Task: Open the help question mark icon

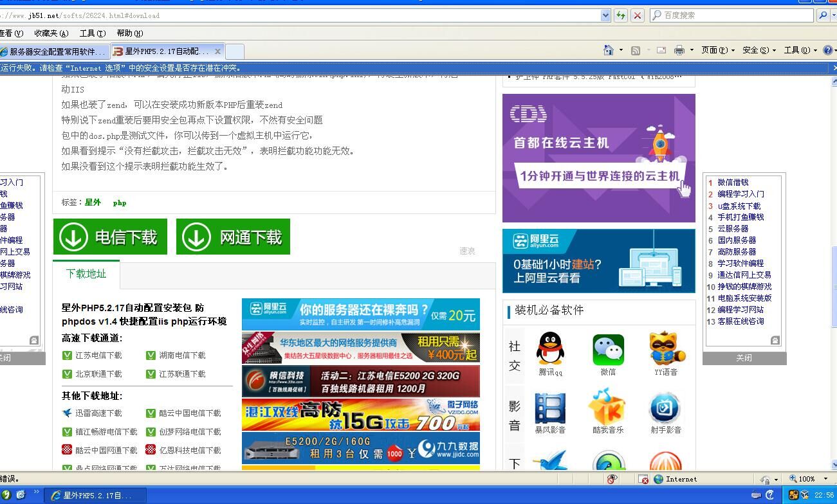Action: pos(828,50)
